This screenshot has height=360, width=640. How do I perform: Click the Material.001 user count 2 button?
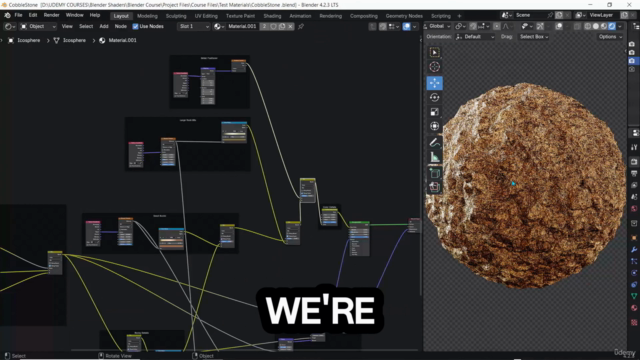pos(264,27)
